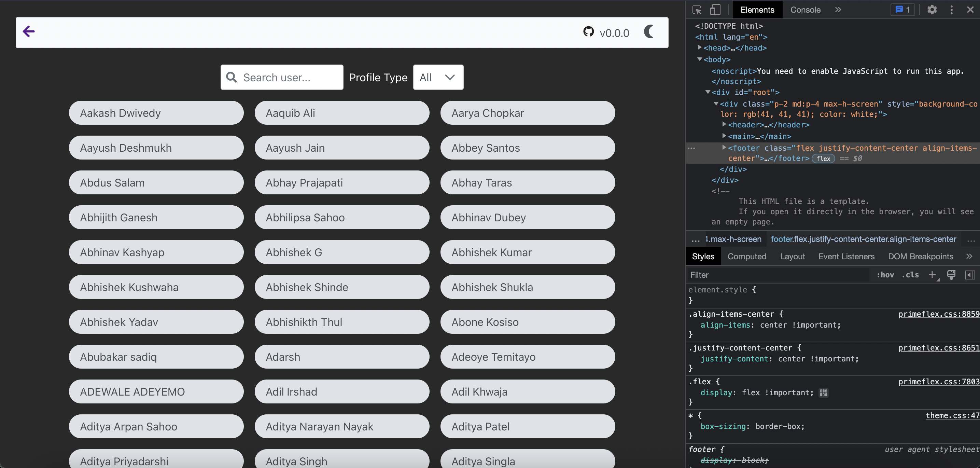Open DevTools settings gear
The width and height of the screenshot is (980, 468).
(932, 10)
